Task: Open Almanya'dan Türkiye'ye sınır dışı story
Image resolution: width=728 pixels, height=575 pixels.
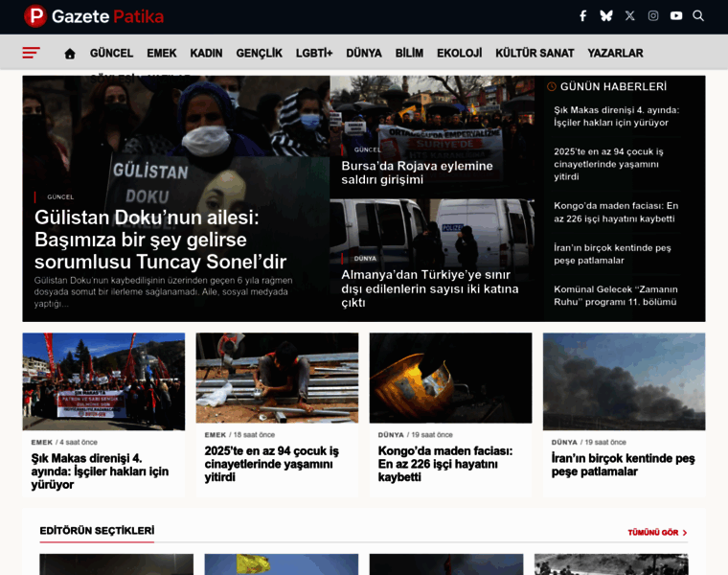Action: coord(430,288)
